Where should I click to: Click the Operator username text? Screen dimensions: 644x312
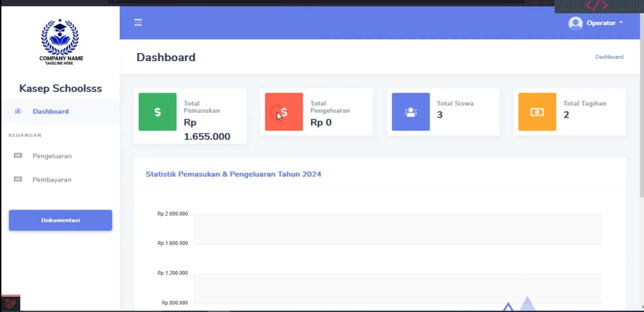[x=601, y=23]
